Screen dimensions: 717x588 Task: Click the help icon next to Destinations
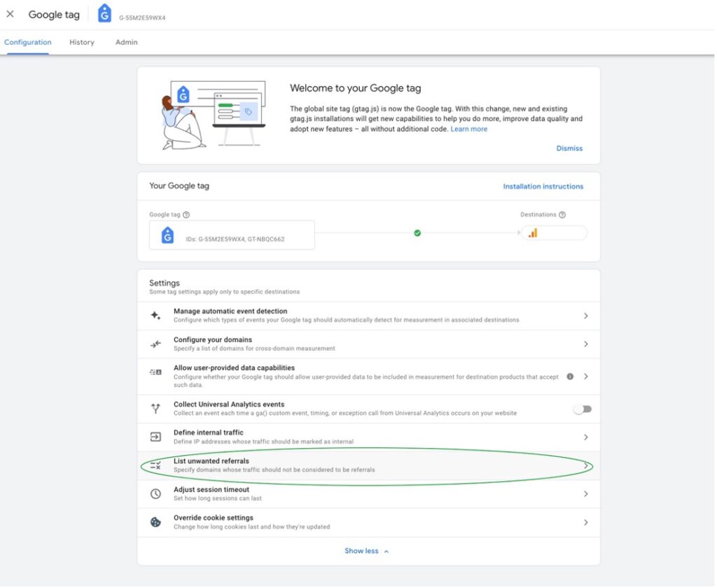[x=562, y=215]
